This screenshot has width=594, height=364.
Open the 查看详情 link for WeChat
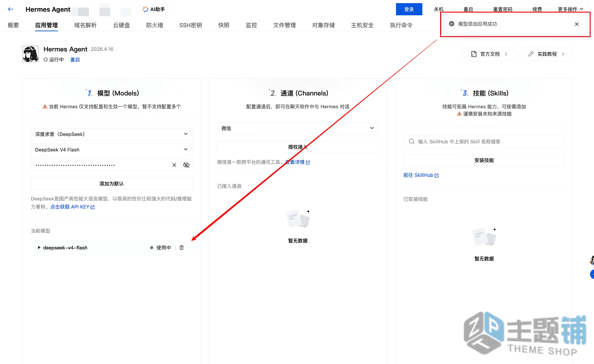297,162
